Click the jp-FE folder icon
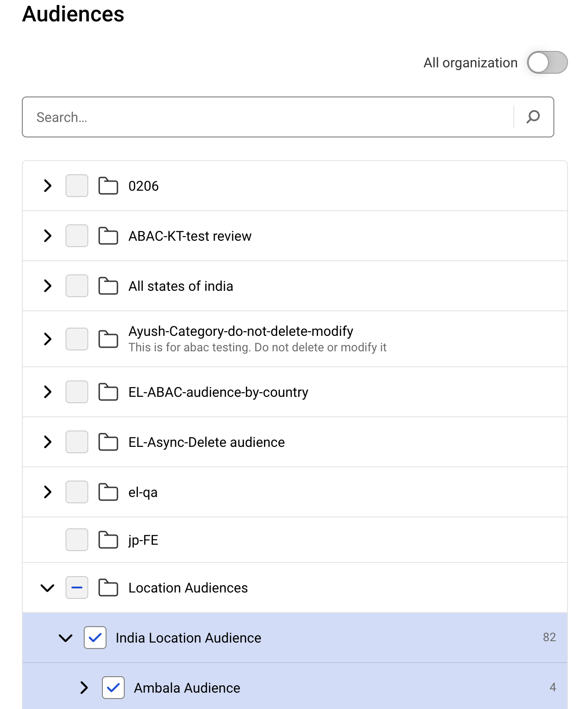 [x=108, y=540]
